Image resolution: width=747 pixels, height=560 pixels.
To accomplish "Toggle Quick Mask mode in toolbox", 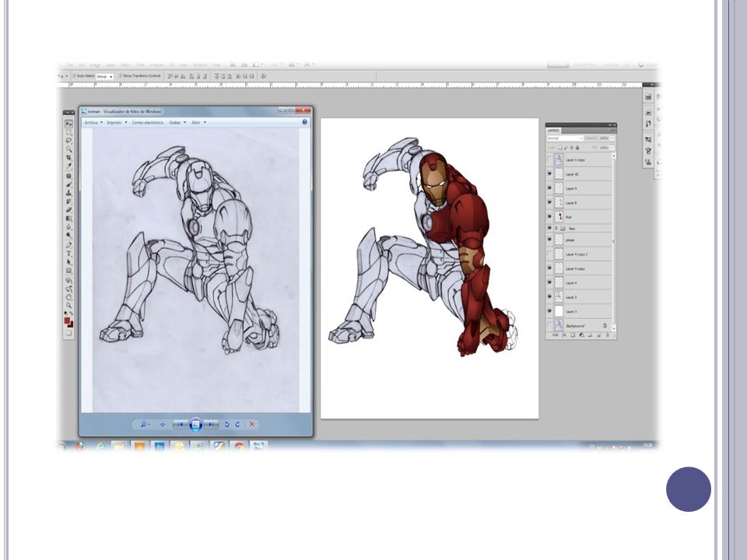I will click(x=68, y=333).
